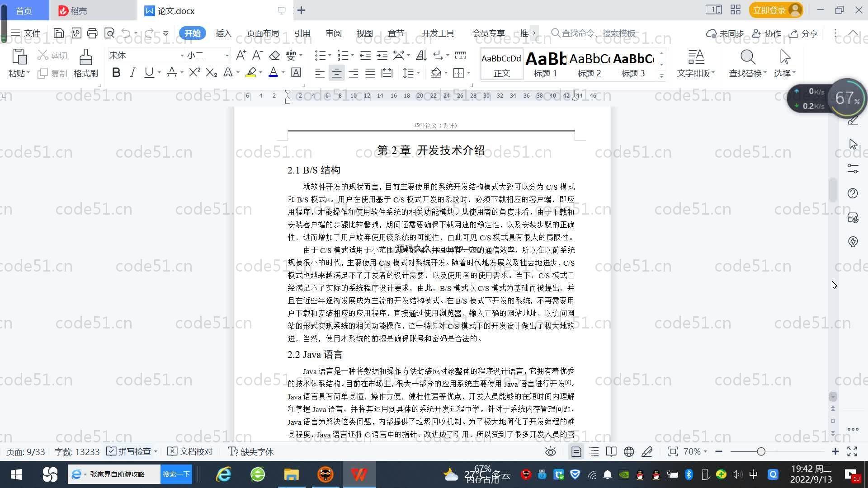The width and height of the screenshot is (868, 488).
Task: Open the Page Layout (页面布局) tab
Action: point(263,33)
